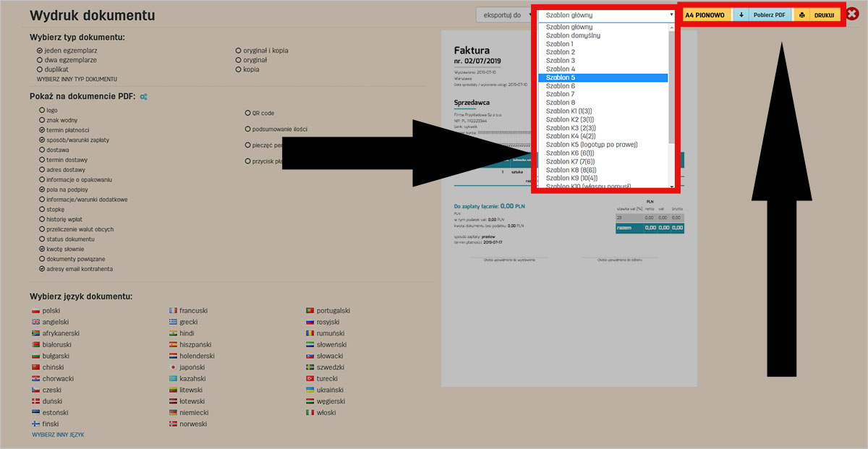
Task: Collapse the 'Szablon główny' template dropdown
Action: pos(607,14)
